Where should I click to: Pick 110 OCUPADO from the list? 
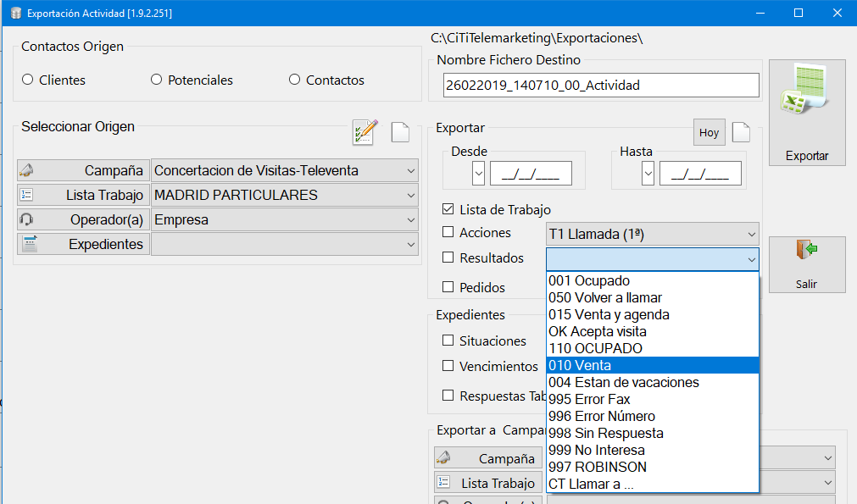pos(653,348)
